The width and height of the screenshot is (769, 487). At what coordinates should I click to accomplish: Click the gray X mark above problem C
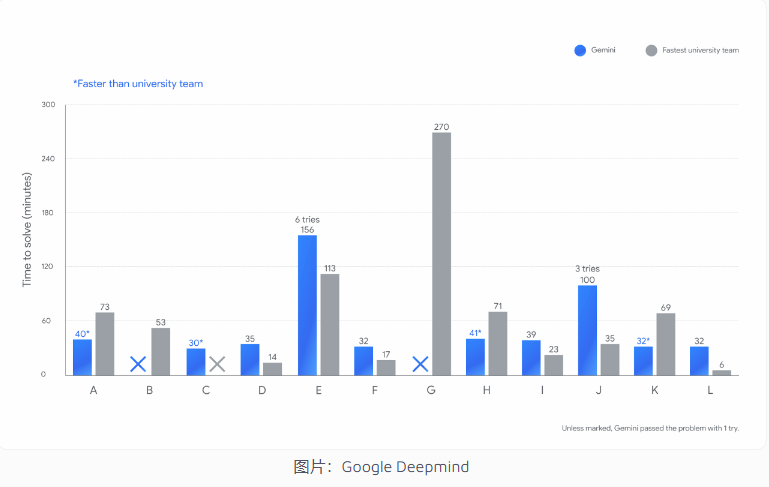click(217, 365)
